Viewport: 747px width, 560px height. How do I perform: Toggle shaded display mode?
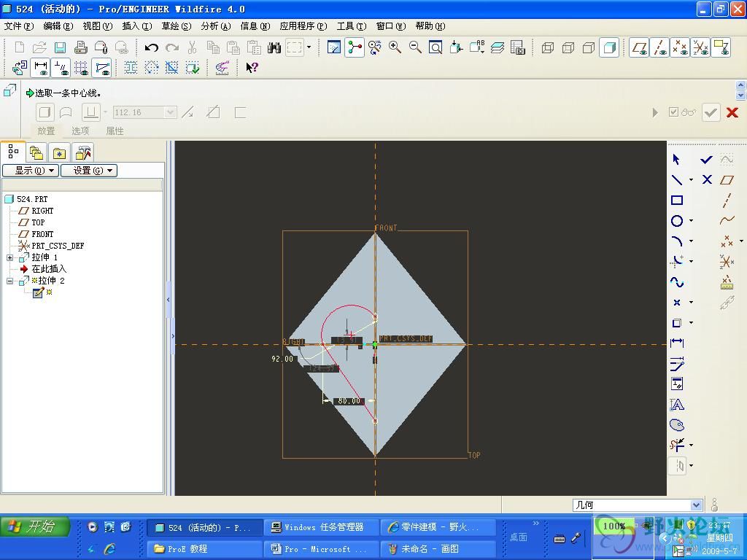pos(609,47)
